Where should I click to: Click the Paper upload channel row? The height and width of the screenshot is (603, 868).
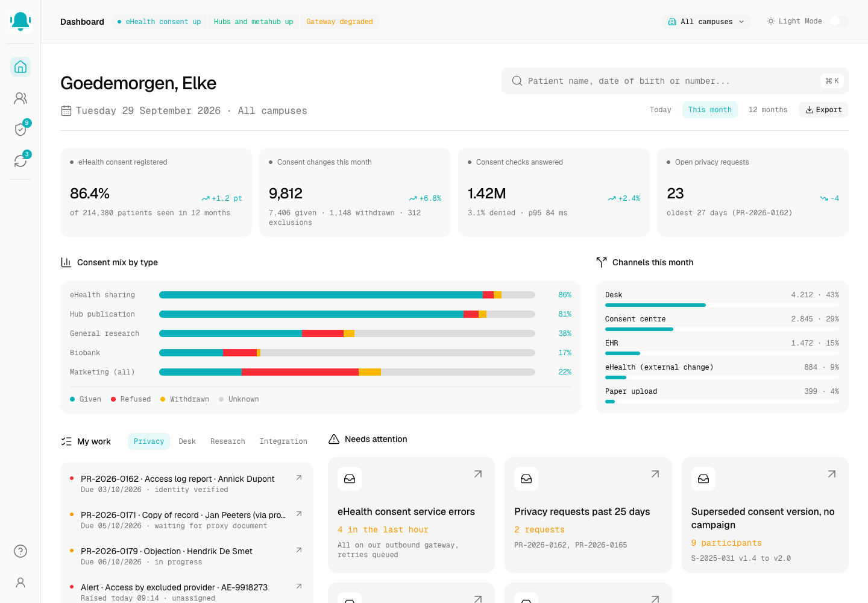pyautogui.click(x=722, y=394)
